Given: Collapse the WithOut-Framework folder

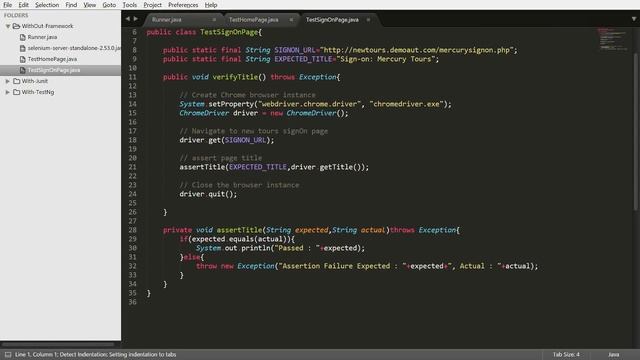Looking at the screenshot, I should pos(8,26).
